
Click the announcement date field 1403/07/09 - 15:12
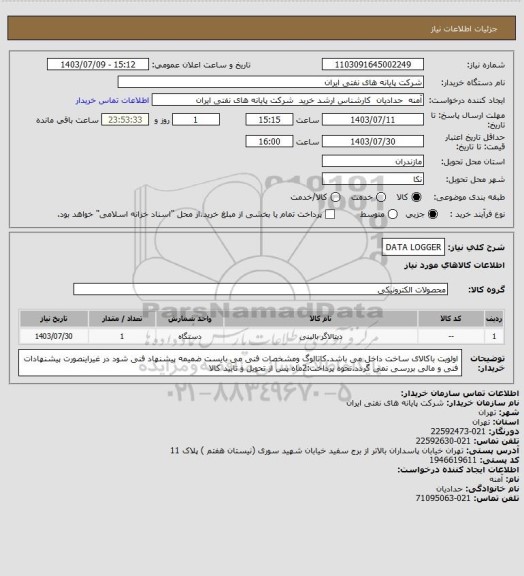point(98,64)
